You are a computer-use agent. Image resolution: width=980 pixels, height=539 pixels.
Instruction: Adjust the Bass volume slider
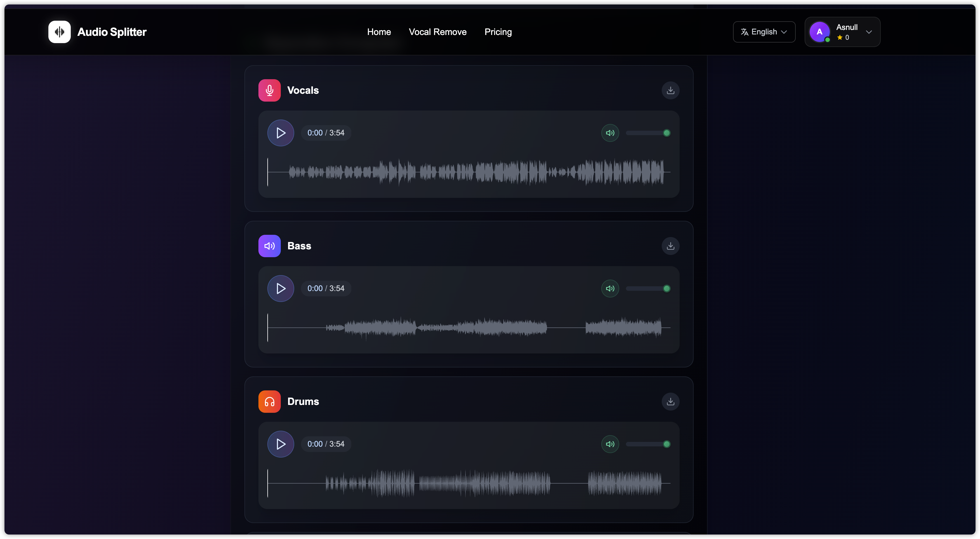[648, 289]
